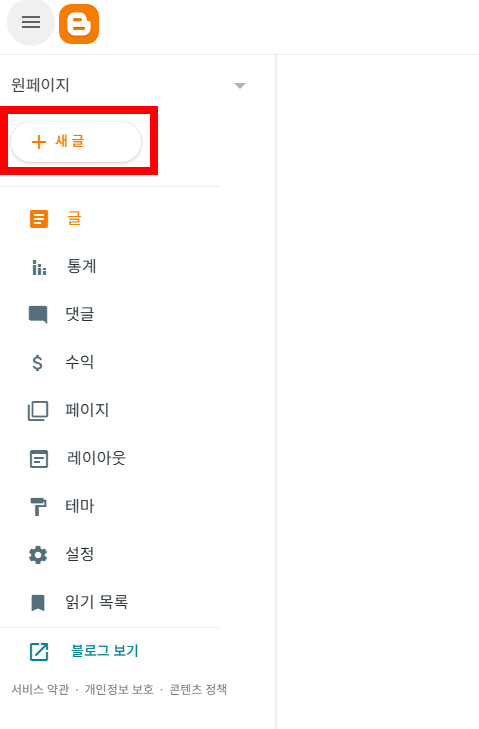479x729 pixels.
Task: Click the stats bar chart icon
Action: [39, 267]
